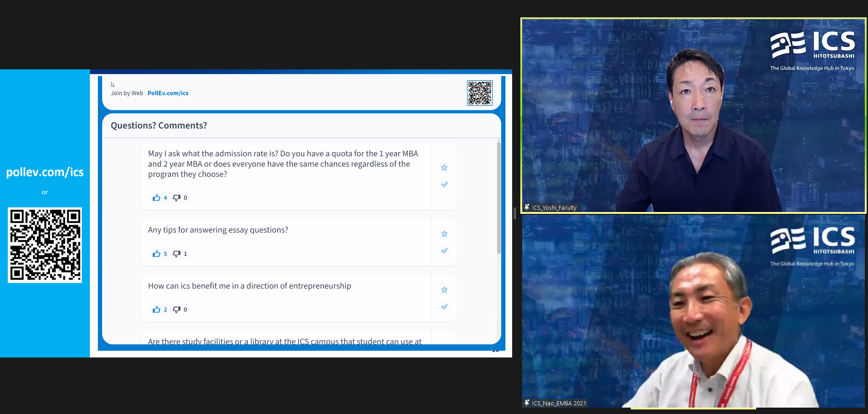Open the PollEv.com/ics link

168,93
